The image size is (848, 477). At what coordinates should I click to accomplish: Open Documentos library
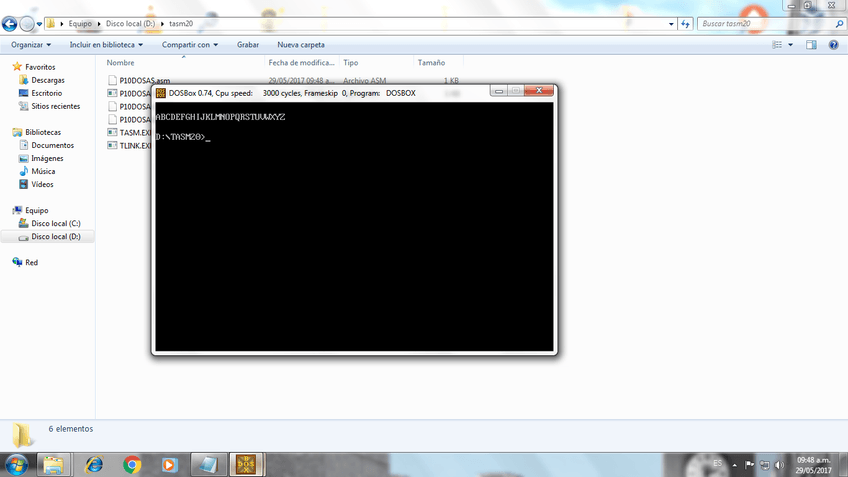pos(52,145)
